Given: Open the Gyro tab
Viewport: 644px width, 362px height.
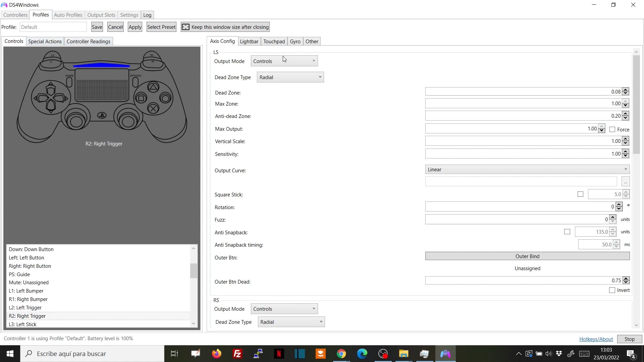Looking at the screenshot, I should [295, 41].
